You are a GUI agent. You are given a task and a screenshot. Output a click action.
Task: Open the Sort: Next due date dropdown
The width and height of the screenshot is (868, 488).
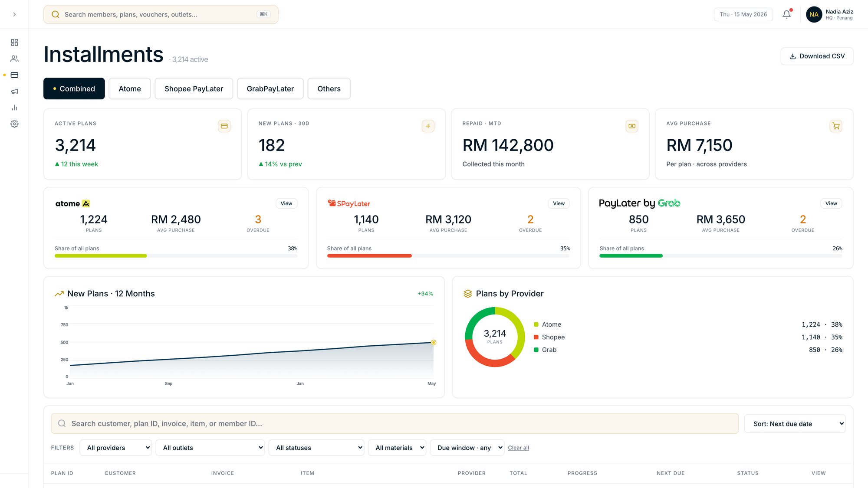795,424
